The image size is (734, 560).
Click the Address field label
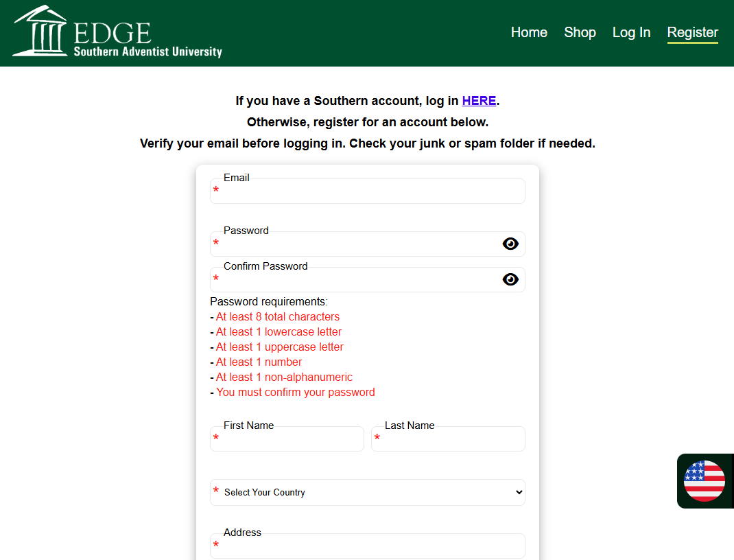(x=242, y=533)
